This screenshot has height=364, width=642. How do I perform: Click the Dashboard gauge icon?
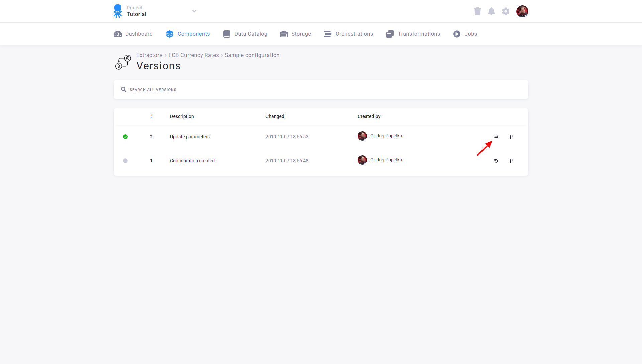(x=118, y=34)
